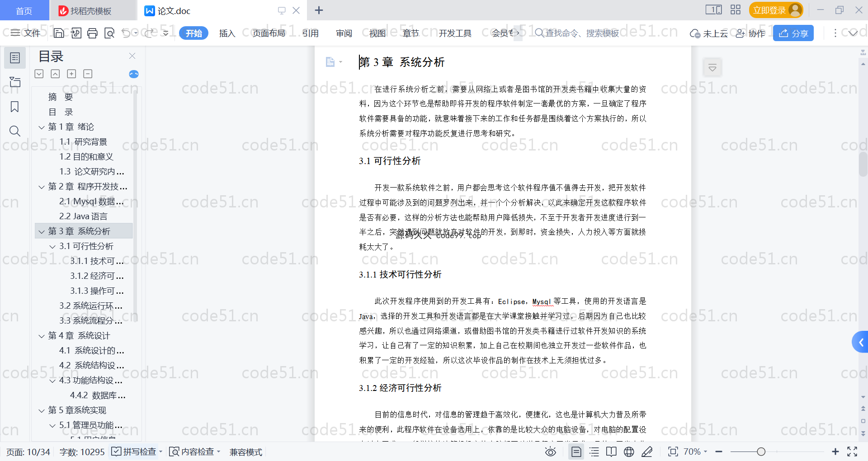Open 内容检查 dropdown

coord(194,452)
